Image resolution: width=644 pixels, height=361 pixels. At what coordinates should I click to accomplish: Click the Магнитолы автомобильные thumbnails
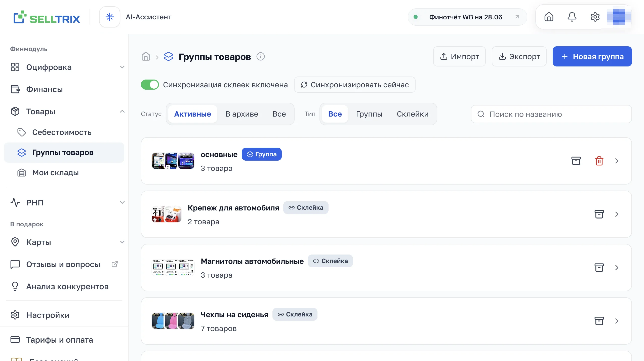point(173,267)
